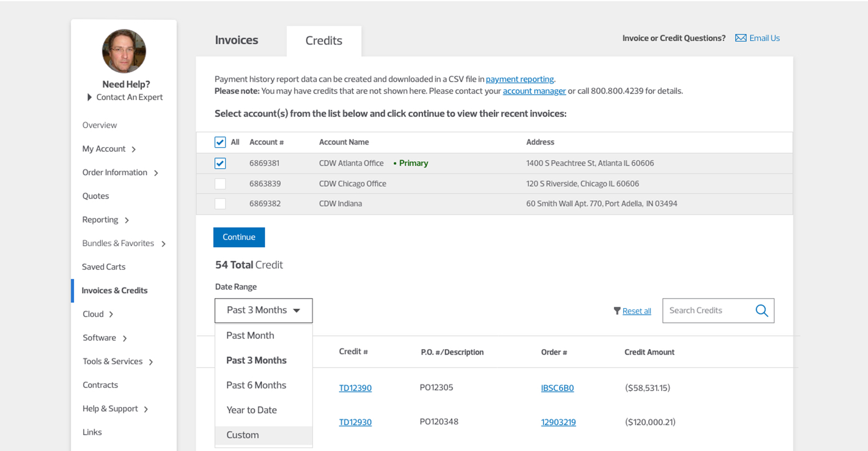
Task: Click the ($58,531.15) credit amount
Action: [648, 388]
